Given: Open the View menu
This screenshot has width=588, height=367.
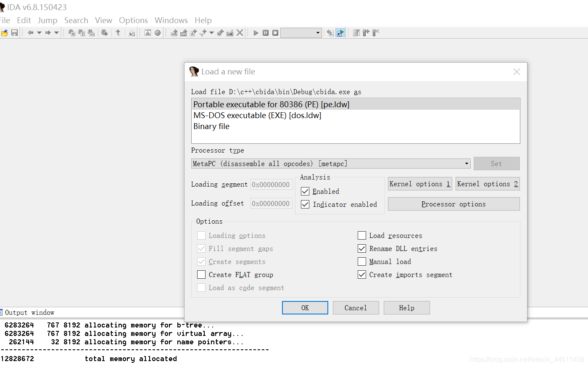Looking at the screenshot, I should (103, 20).
